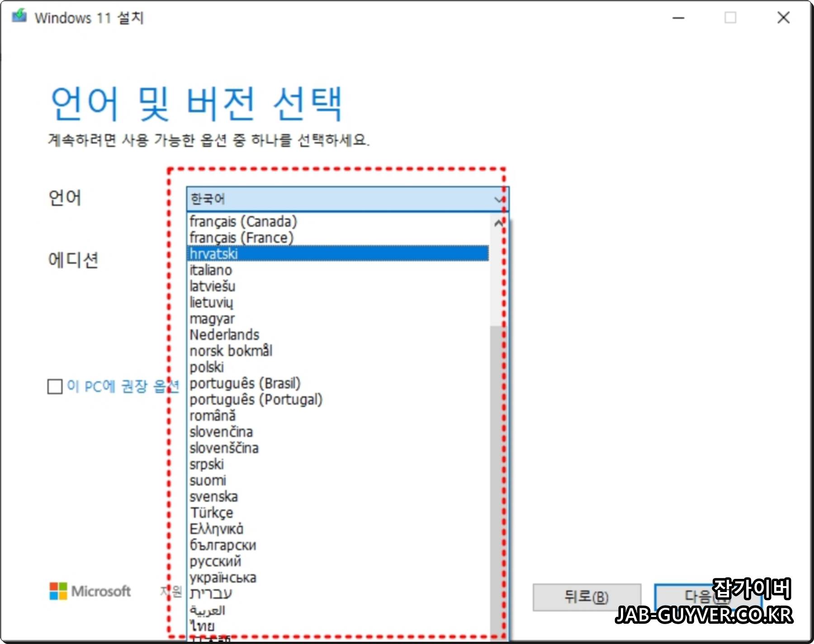Select български from the list
This screenshot has height=644, width=814.
point(338,545)
